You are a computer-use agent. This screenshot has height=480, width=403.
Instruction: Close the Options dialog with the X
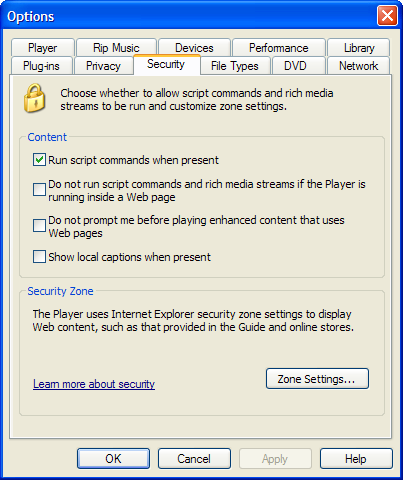pyautogui.click(x=387, y=16)
